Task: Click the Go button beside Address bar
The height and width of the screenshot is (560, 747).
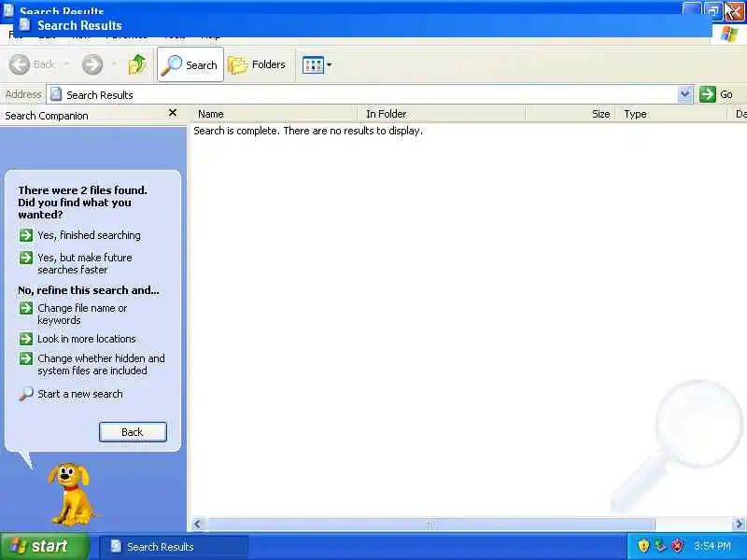Action: tap(716, 94)
